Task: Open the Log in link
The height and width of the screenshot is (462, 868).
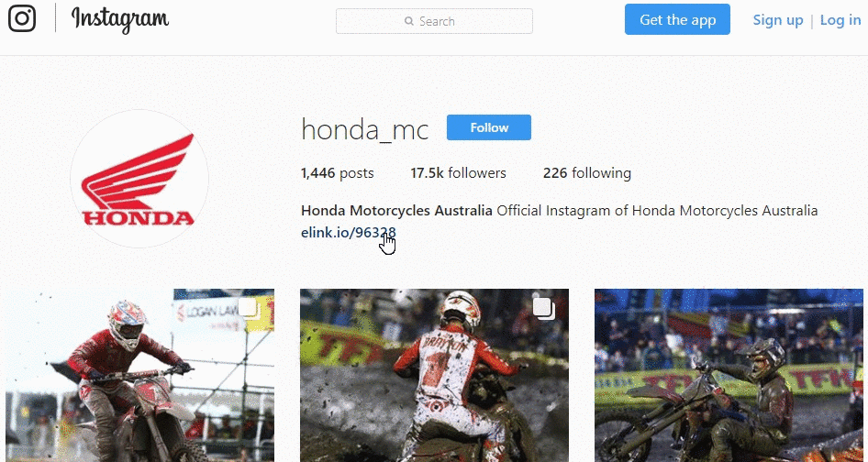Action: coord(840,20)
